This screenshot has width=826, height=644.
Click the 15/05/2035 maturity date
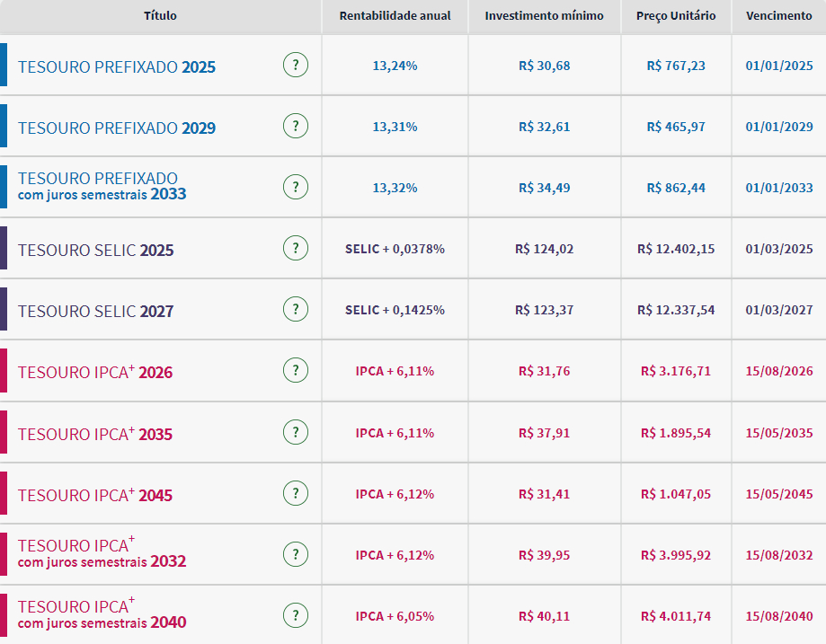click(779, 433)
